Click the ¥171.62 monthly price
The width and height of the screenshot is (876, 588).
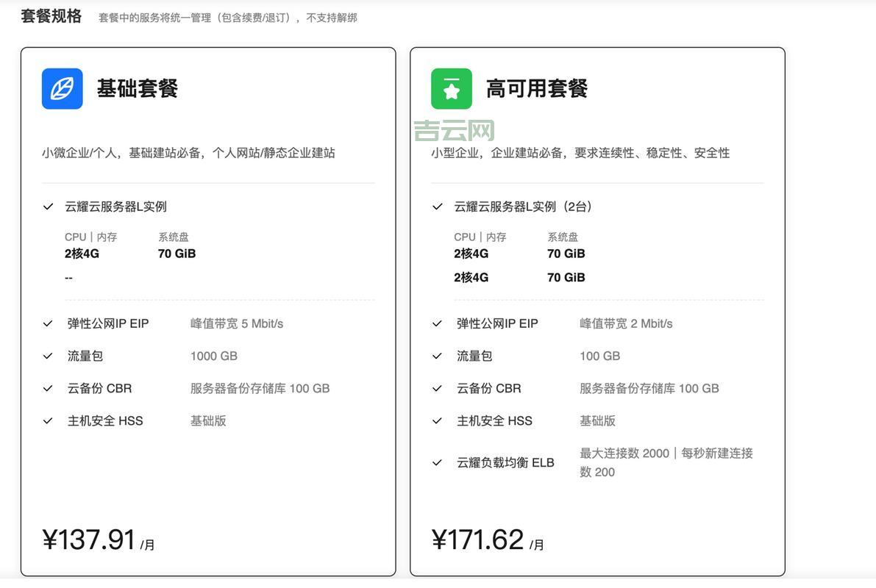tap(479, 540)
